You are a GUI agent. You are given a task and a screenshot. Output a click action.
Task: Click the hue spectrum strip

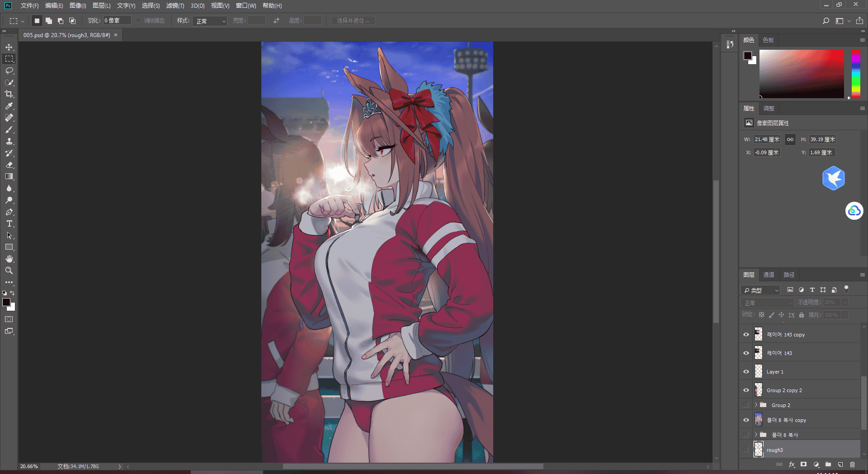(x=856, y=74)
